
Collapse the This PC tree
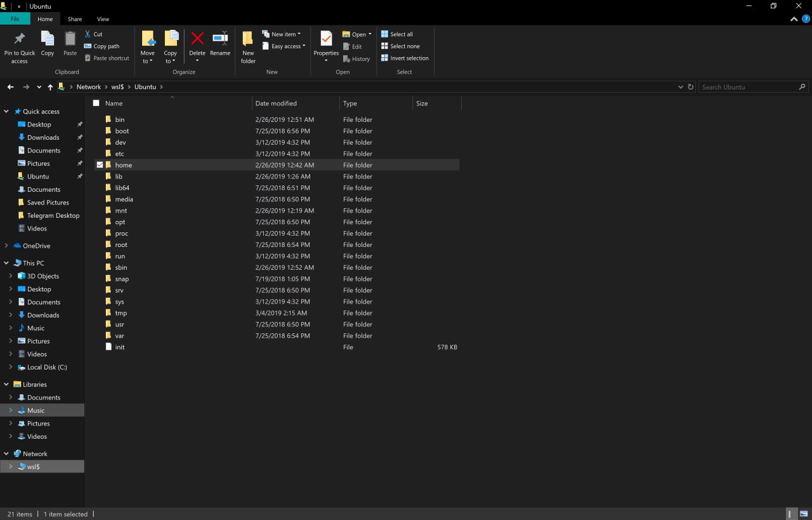pyautogui.click(x=6, y=263)
